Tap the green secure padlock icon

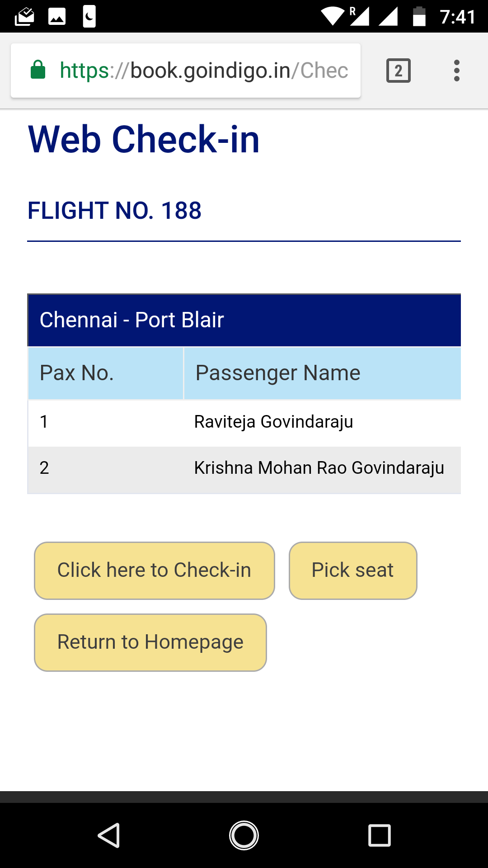pos(38,70)
